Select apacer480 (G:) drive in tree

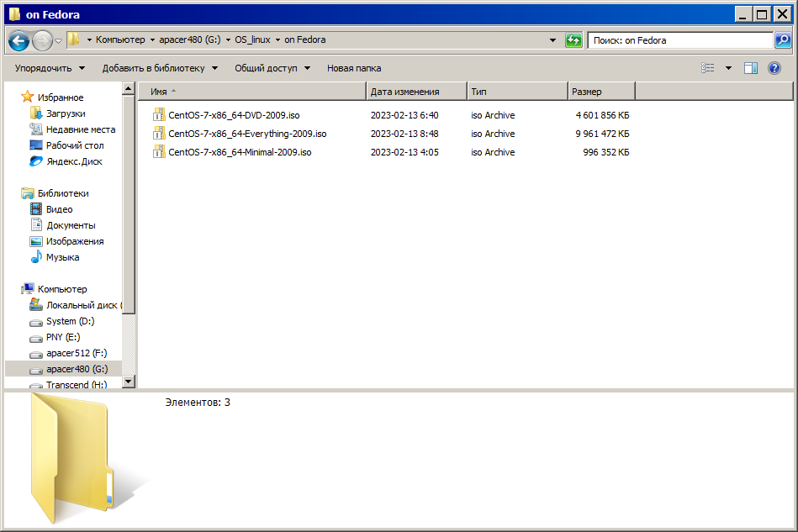[63, 369]
